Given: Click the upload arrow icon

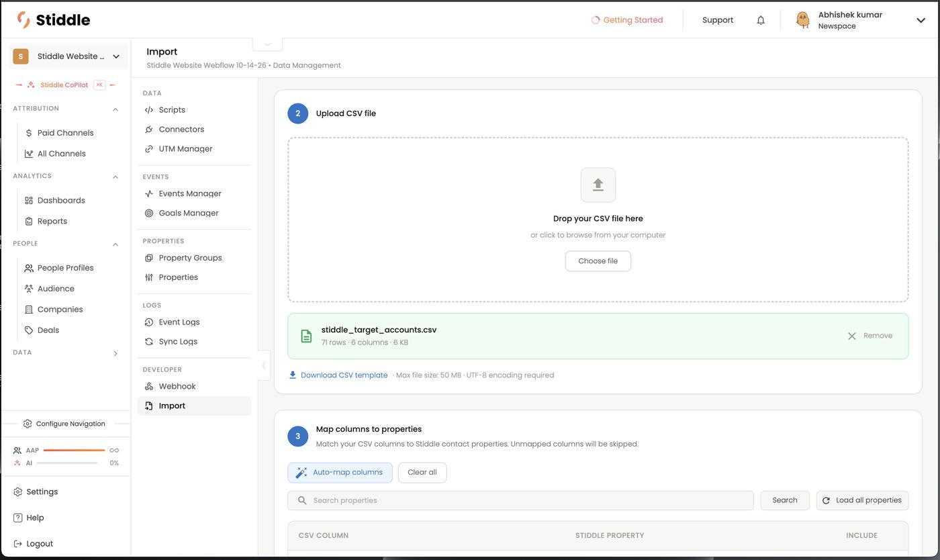Looking at the screenshot, I should 598,185.
